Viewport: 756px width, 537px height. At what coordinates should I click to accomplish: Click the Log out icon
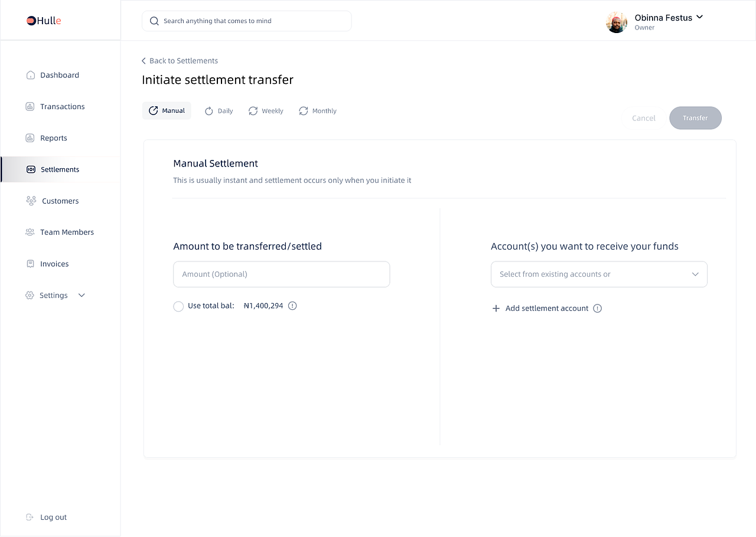point(30,518)
